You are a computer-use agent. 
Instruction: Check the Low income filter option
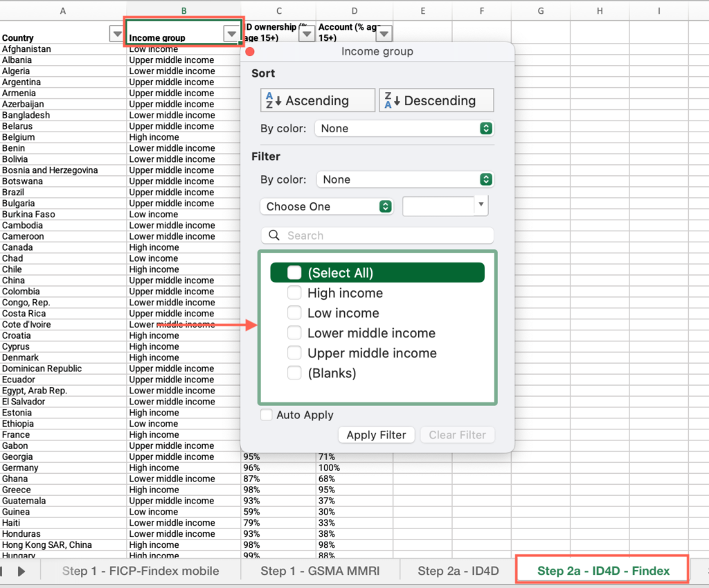[294, 313]
